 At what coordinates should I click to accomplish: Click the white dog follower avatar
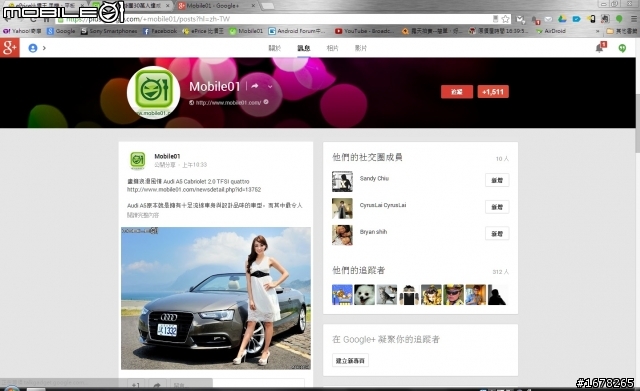[x=364, y=295]
